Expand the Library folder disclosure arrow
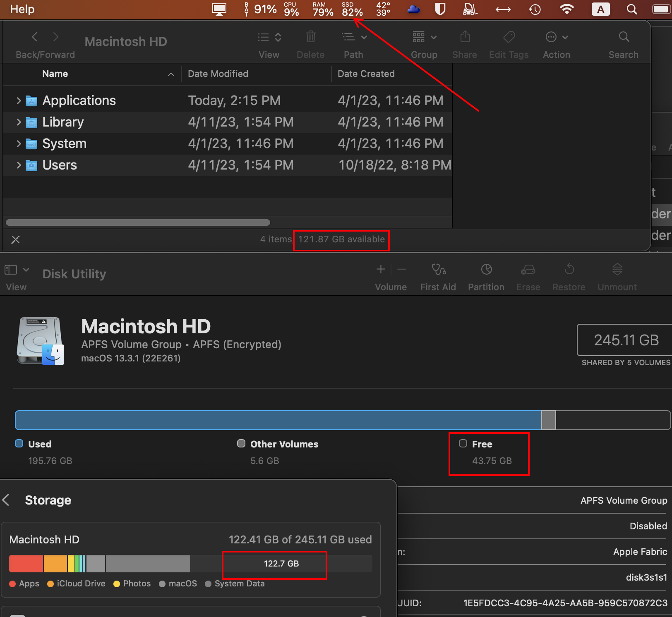 [x=19, y=122]
